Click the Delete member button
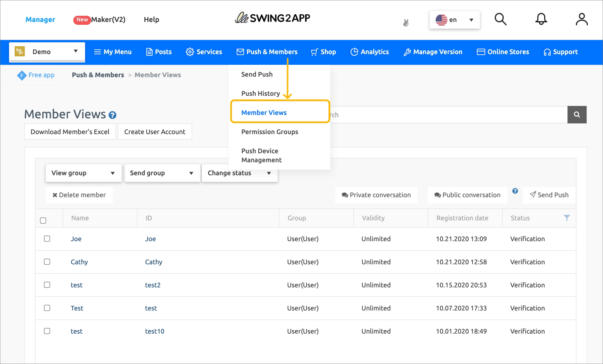603x364 pixels. point(79,195)
